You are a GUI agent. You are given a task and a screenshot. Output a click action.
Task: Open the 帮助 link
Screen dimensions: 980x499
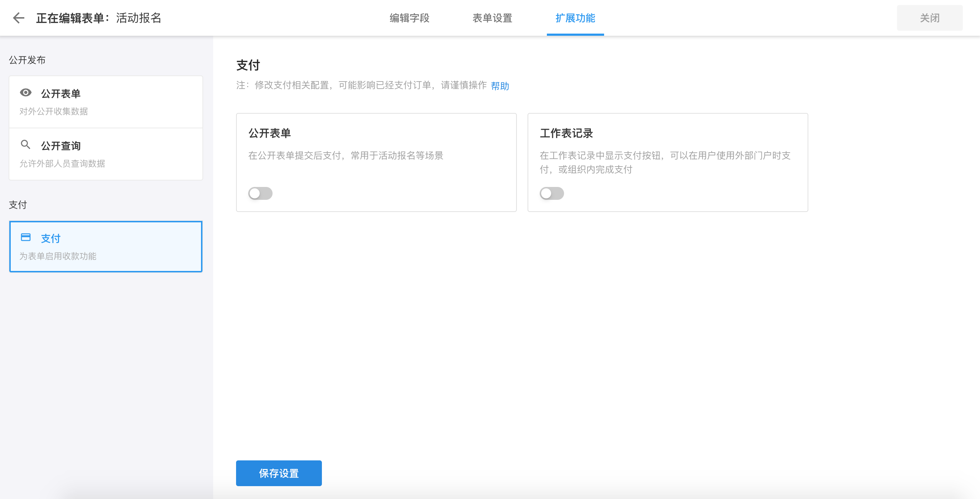500,86
